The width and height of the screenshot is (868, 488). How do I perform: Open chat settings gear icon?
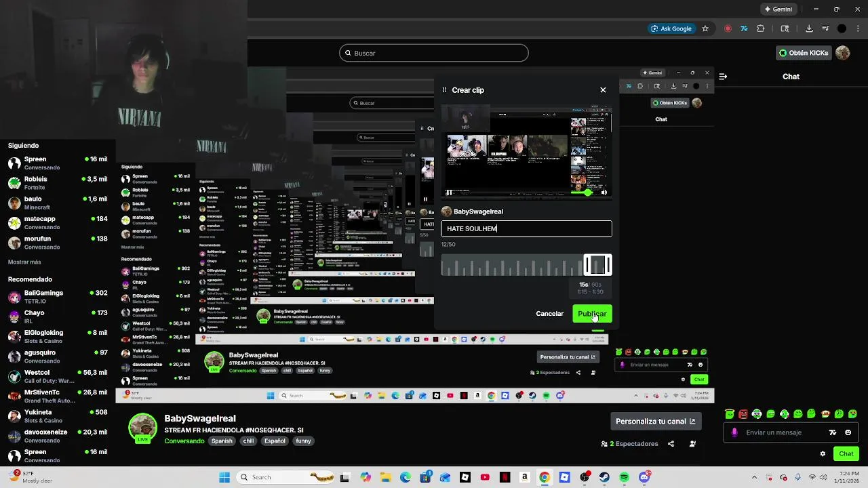coord(823,454)
